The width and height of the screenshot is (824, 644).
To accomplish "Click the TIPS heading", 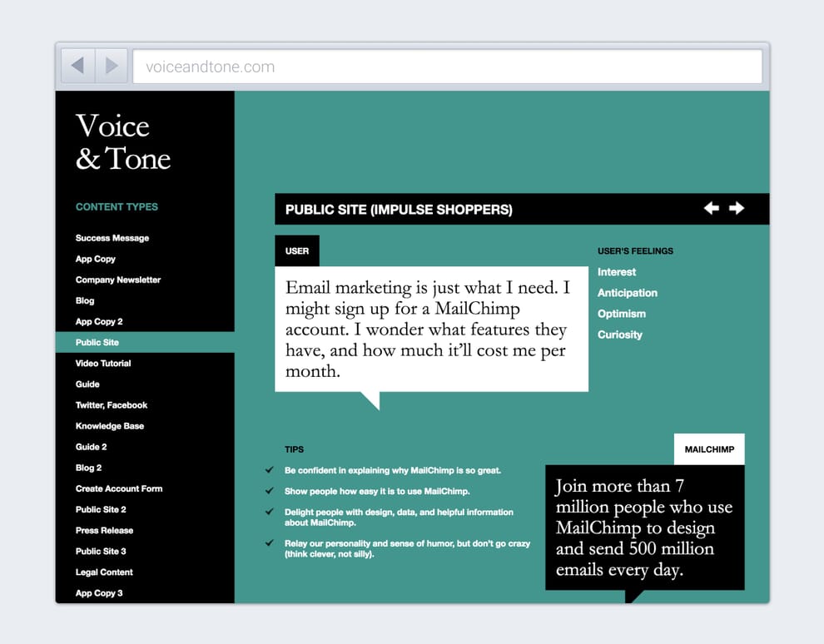I will (x=295, y=449).
